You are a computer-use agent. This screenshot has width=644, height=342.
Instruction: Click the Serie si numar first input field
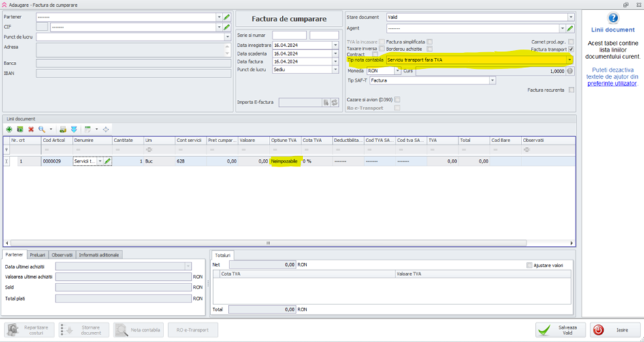(x=289, y=35)
